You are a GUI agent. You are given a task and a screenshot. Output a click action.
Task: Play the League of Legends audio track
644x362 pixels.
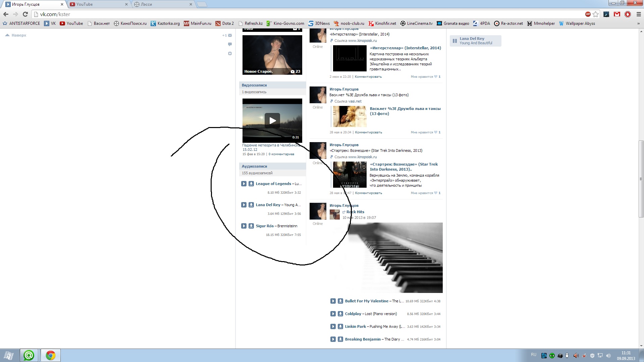(244, 184)
